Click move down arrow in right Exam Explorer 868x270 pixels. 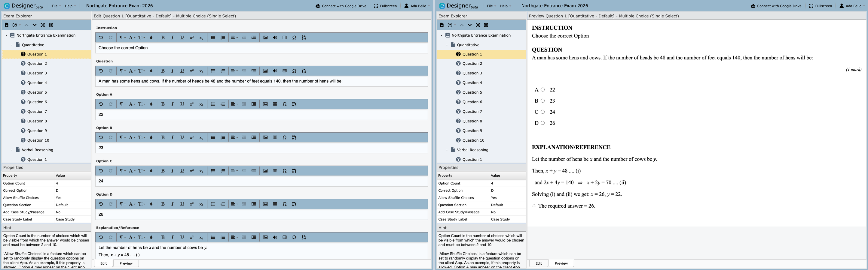(470, 25)
